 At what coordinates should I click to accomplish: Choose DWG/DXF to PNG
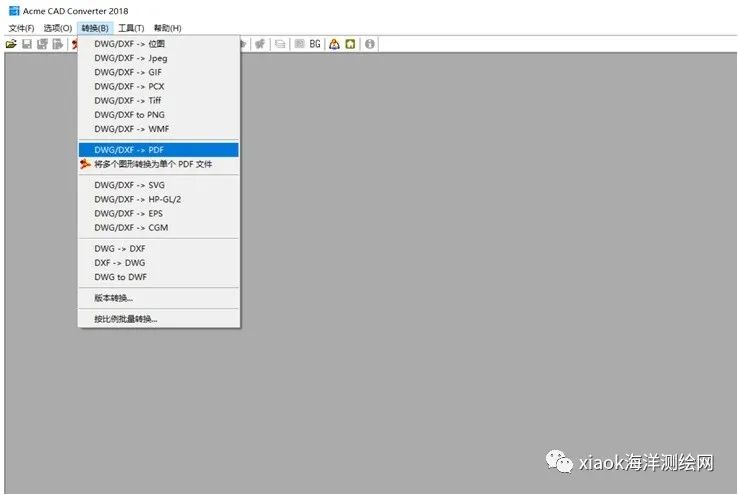click(159, 114)
